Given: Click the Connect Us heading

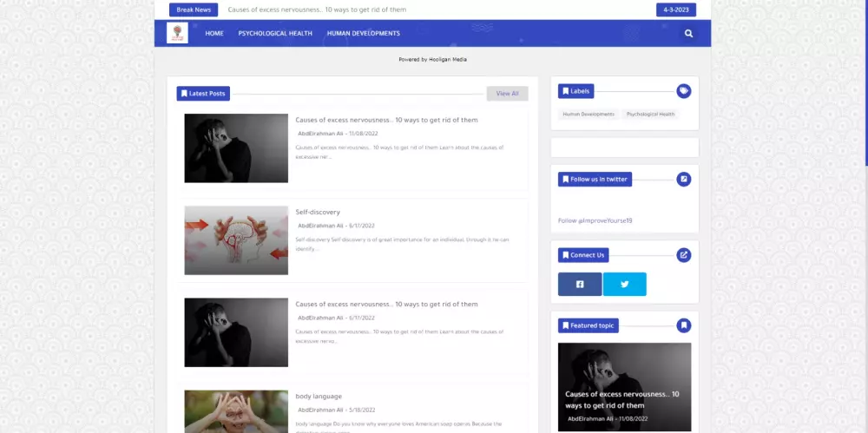Looking at the screenshot, I should coord(583,255).
